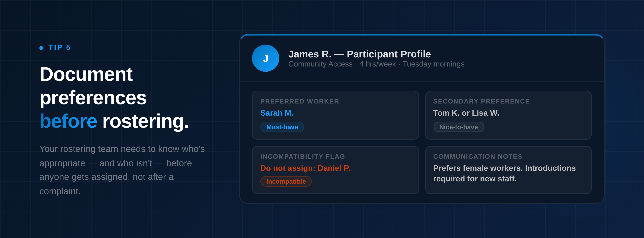
Task: Click the Community Access schedule subtitle
Action: click(x=376, y=64)
